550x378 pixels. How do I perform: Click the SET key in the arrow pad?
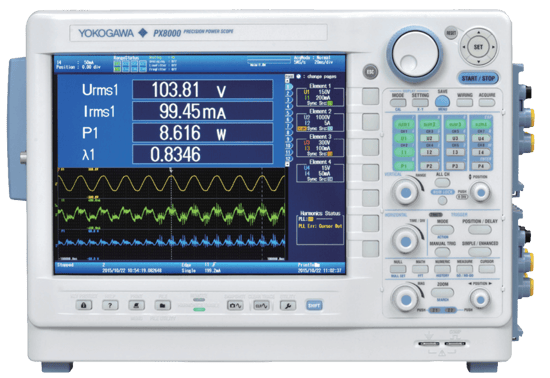pyautogui.click(x=478, y=47)
